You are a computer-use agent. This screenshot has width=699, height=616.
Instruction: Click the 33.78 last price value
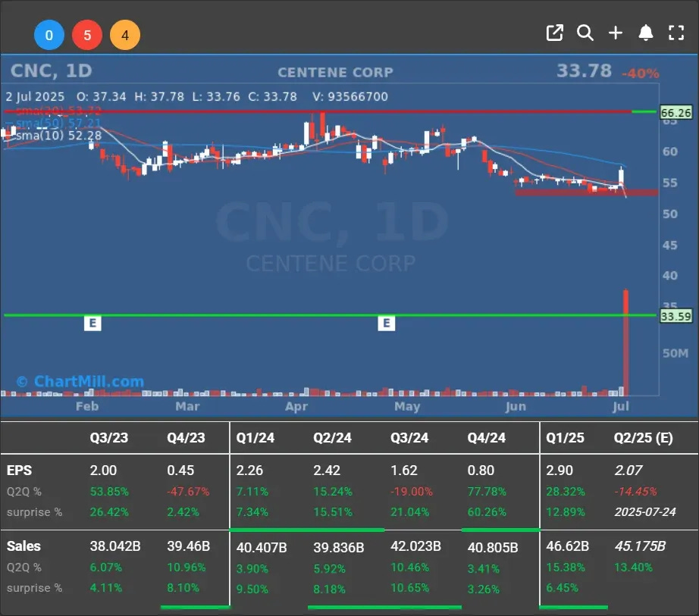point(584,70)
